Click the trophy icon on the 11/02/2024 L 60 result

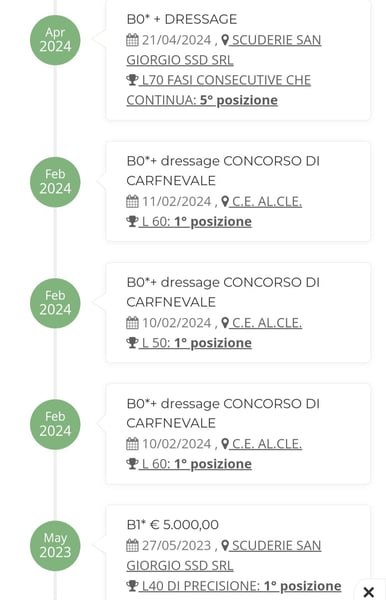point(132,221)
